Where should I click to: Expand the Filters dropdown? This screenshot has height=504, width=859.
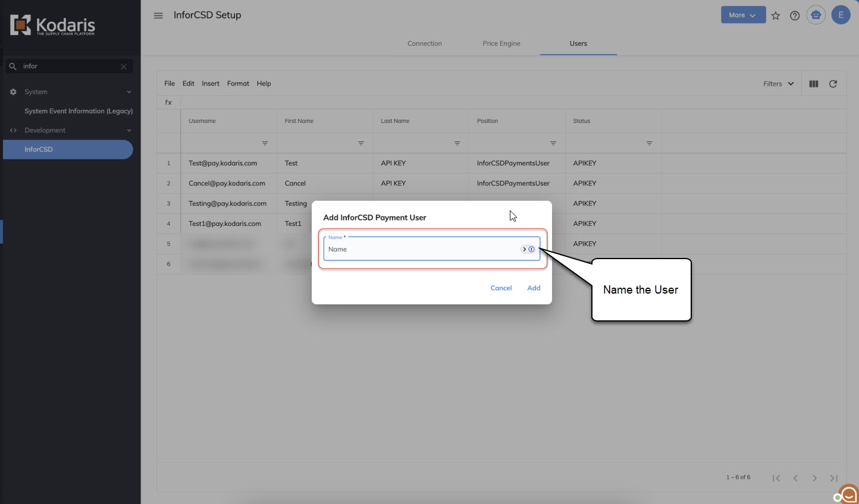point(778,84)
